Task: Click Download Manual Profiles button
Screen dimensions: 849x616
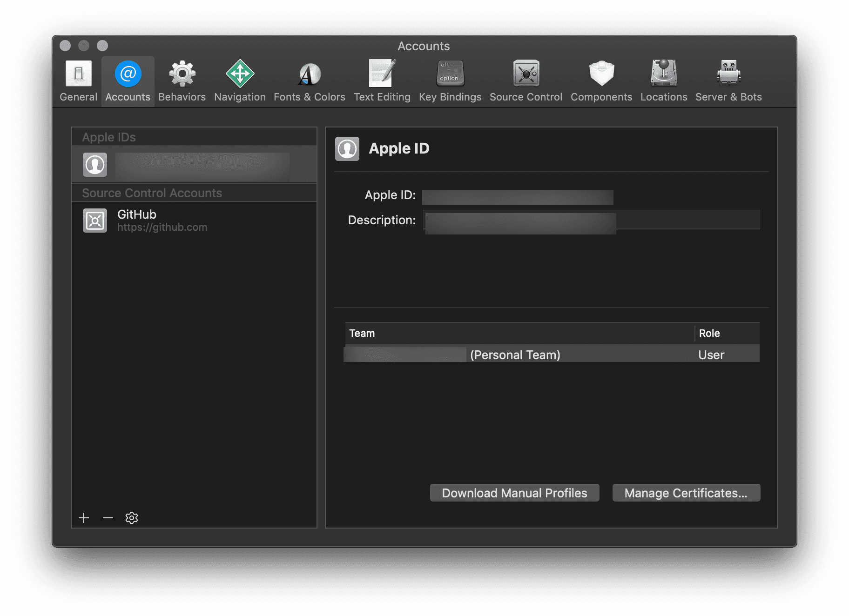Action: 514,493
